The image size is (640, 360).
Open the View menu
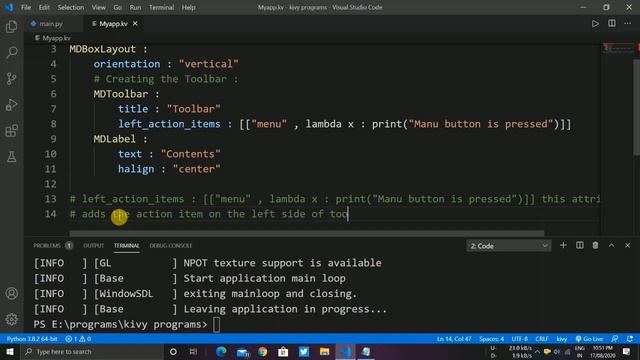click(x=98, y=7)
